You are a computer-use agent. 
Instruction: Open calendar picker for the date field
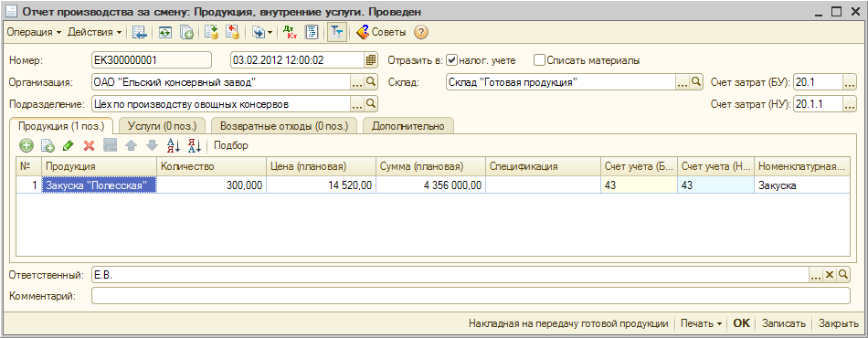370,59
